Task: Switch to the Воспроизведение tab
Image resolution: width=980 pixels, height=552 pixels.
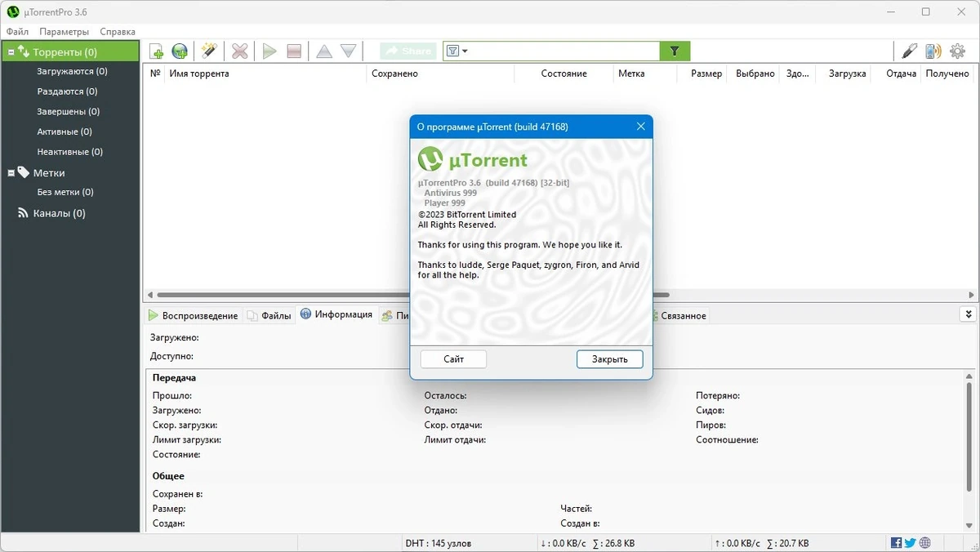Action: 194,316
